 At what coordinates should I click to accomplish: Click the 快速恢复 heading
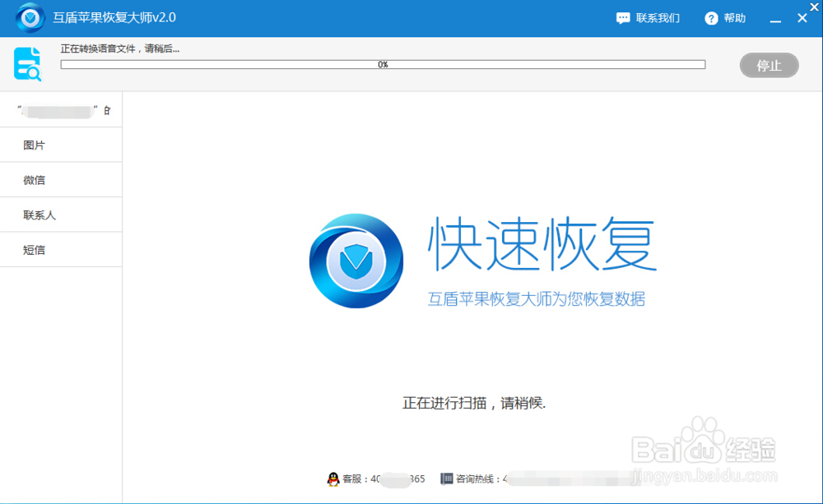click(x=542, y=244)
